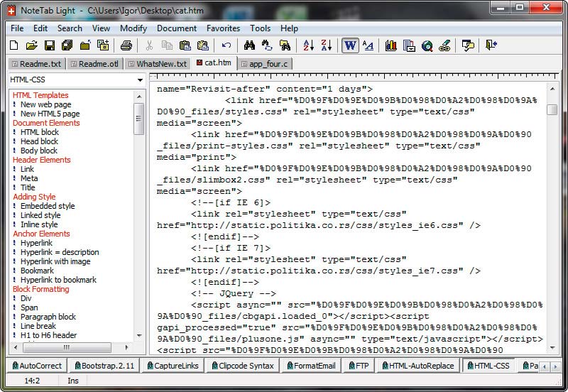Click the 'Head block' clip
Screen dimensions: 568x392
[39, 141]
